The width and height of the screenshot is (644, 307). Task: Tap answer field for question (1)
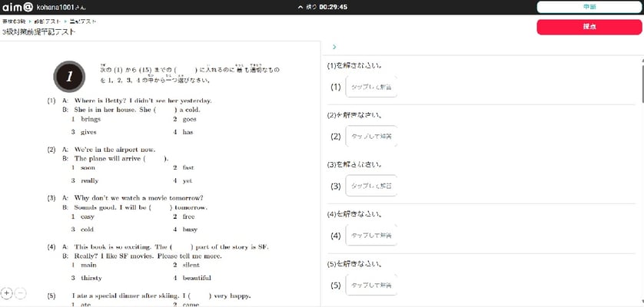(x=371, y=87)
